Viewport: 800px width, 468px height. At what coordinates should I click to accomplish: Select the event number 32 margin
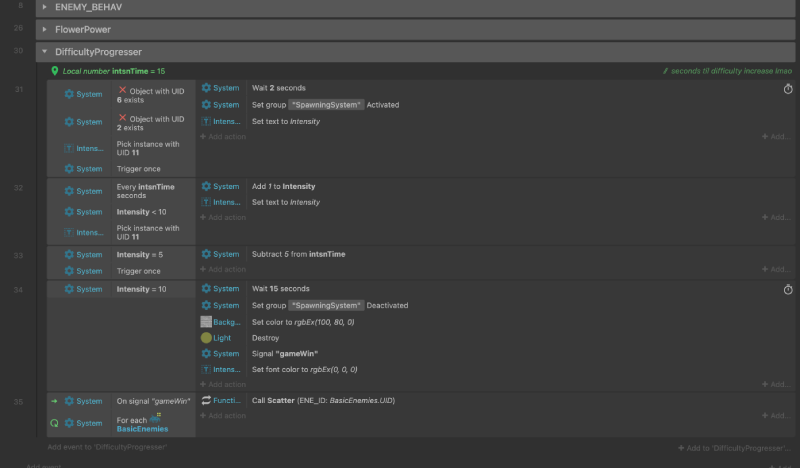pos(19,187)
